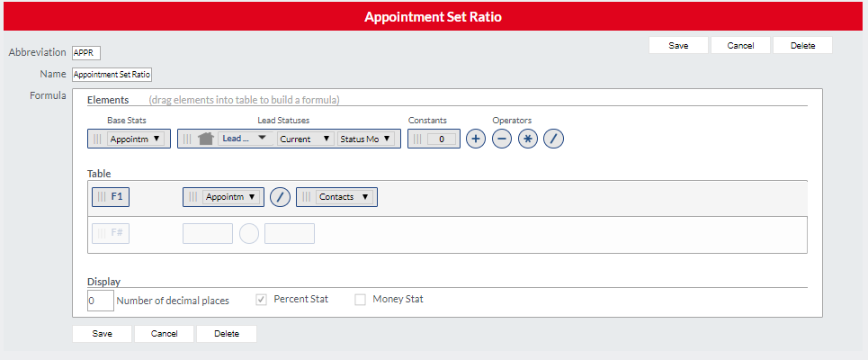Open the Contacts dropdown in table
Screen dimensions: 868x360
[x=345, y=196]
